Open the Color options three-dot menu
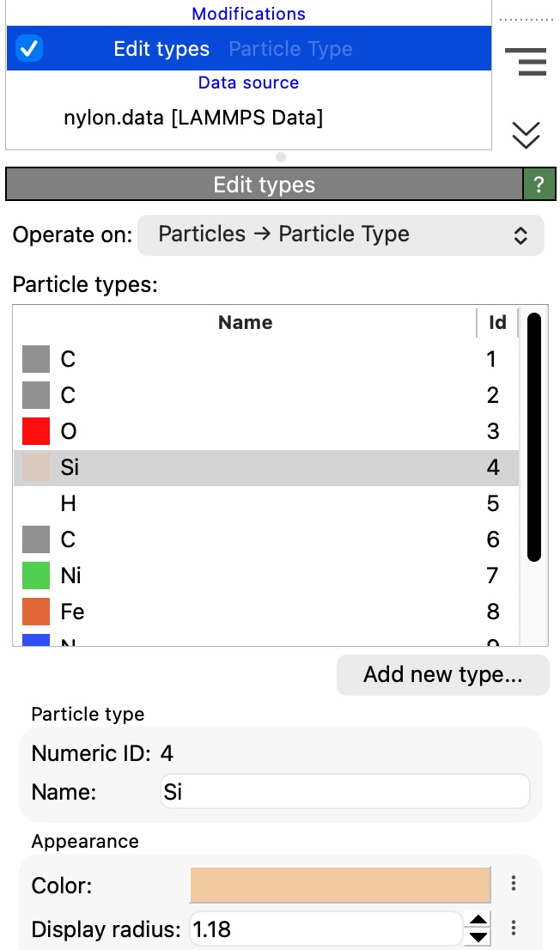 point(513,884)
